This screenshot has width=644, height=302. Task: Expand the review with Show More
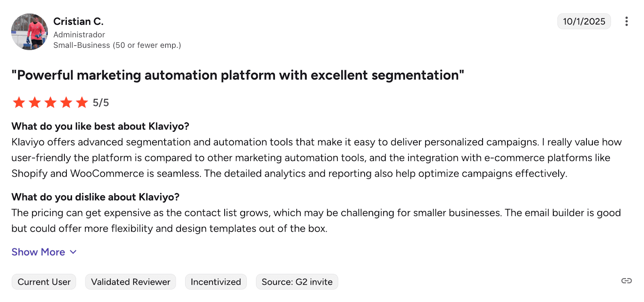pos(38,252)
